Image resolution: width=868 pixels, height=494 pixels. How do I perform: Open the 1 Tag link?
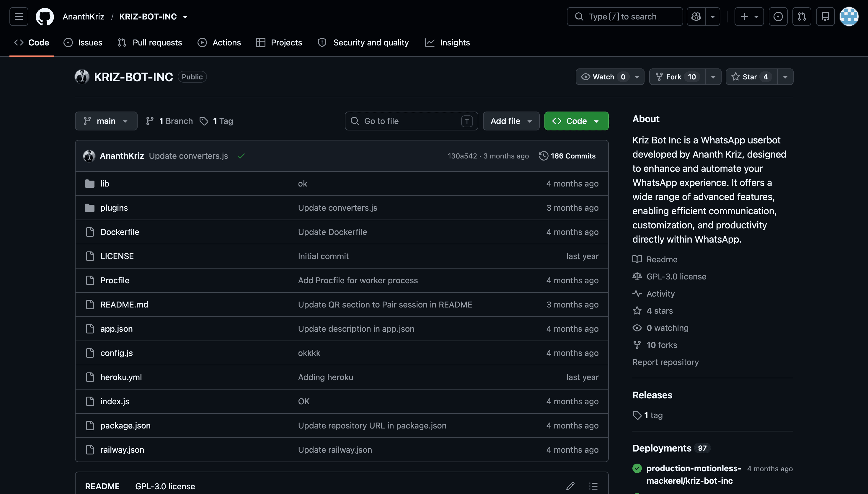[216, 121]
